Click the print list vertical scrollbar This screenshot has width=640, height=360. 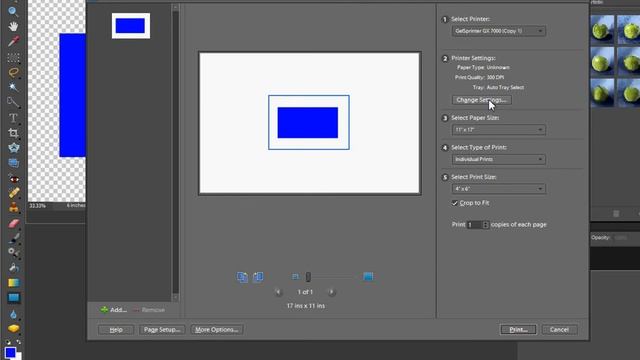pos(176,151)
